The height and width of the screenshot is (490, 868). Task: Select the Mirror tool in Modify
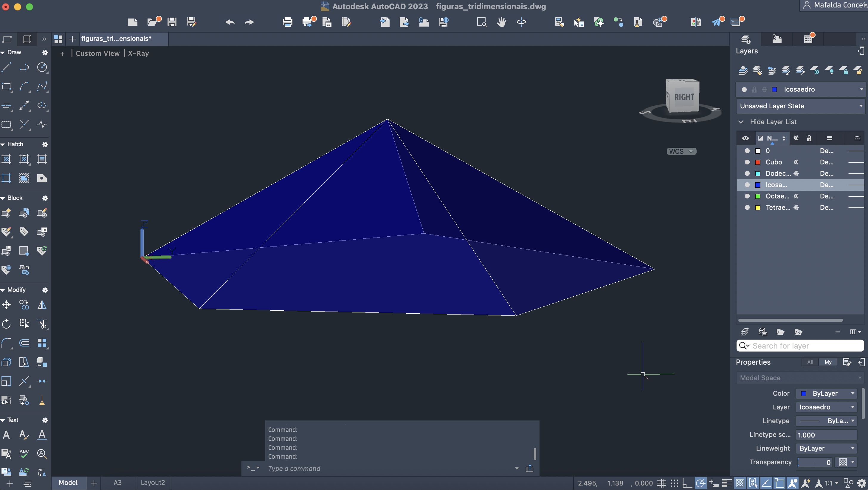[x=42, y=305]
